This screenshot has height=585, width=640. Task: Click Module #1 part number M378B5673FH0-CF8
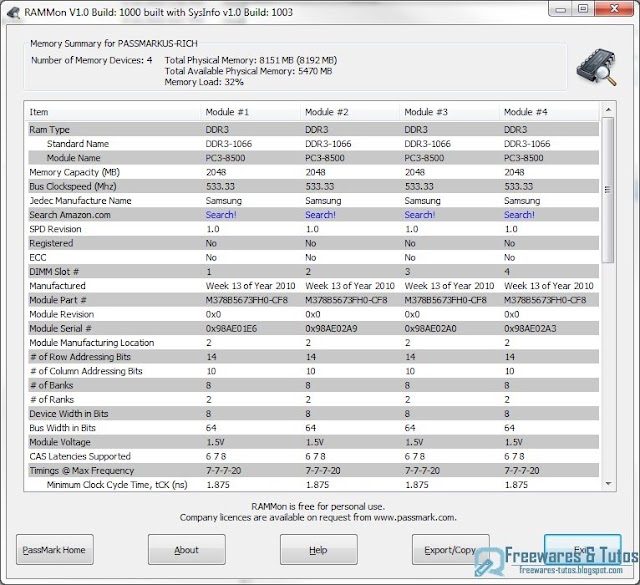point(247,300)
